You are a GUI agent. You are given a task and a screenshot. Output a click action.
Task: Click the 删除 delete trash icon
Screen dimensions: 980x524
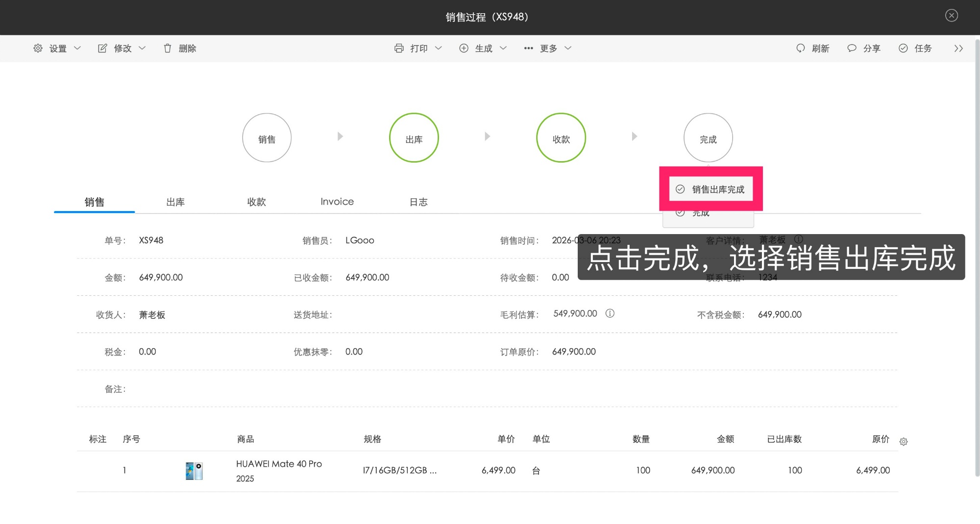(x=167, y=48)
